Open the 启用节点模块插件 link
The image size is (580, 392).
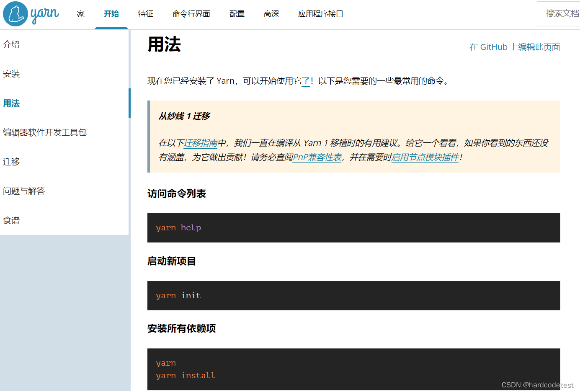click(x=425, y=157)
